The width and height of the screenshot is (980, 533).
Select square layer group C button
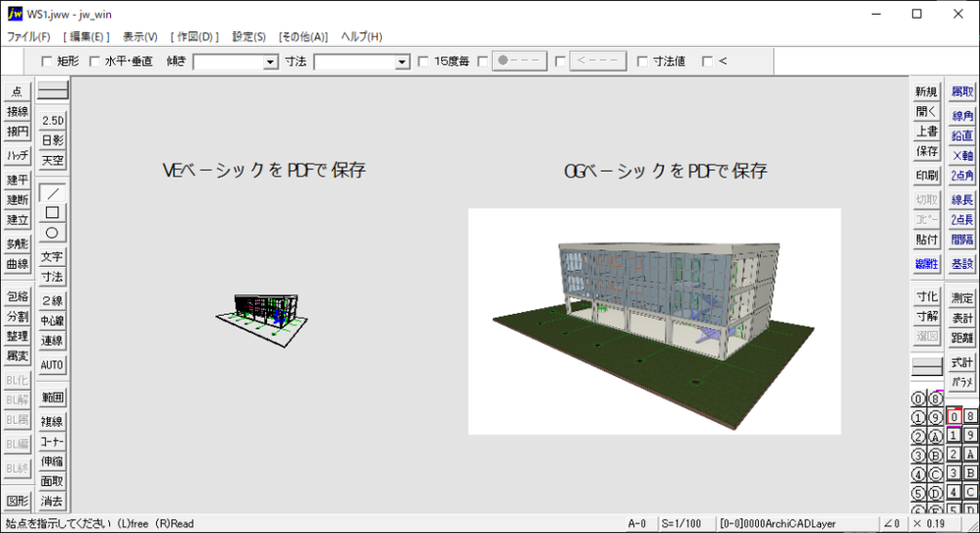click(x=970, y=491)
